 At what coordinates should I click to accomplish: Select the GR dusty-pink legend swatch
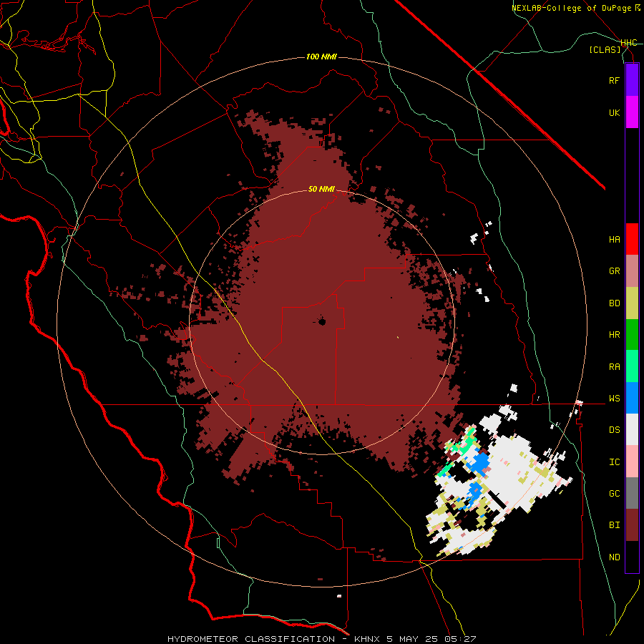pyautogui.click(x=632, y=271)
